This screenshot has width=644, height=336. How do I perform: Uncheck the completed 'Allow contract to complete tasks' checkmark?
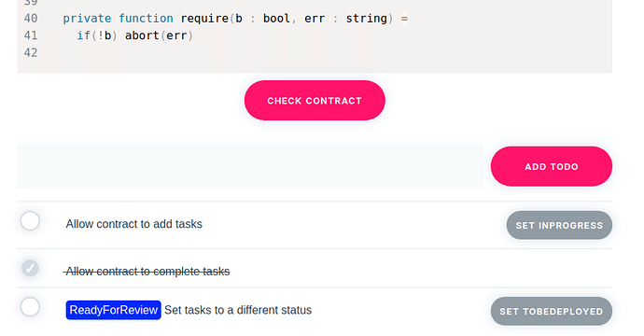pos(30,268)
